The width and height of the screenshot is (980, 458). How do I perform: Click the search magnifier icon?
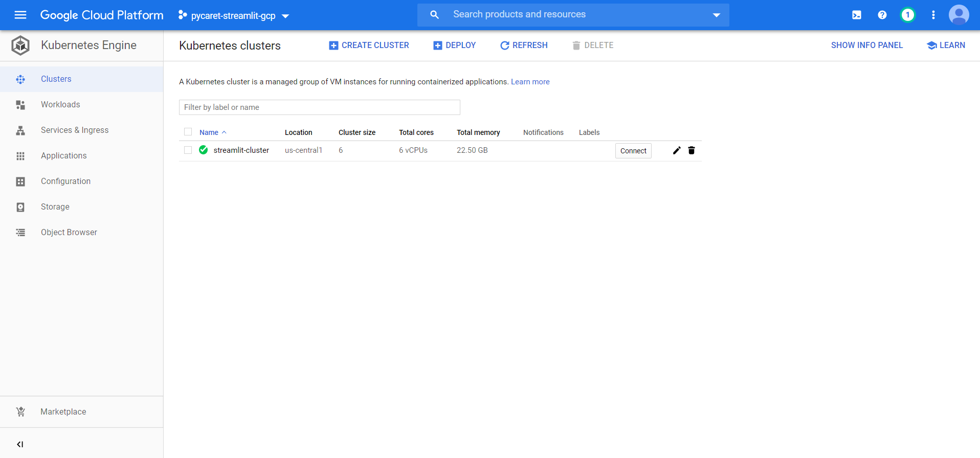tap(434, 15)
